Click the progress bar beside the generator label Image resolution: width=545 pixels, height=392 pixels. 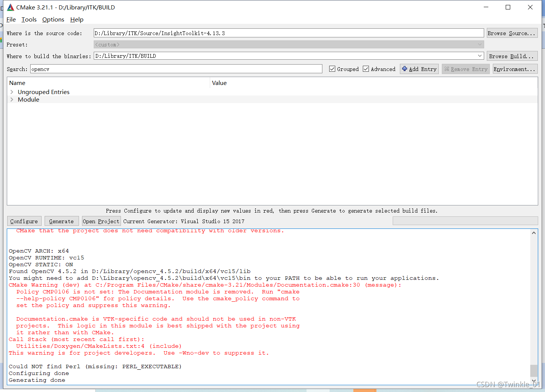point(465,221)
